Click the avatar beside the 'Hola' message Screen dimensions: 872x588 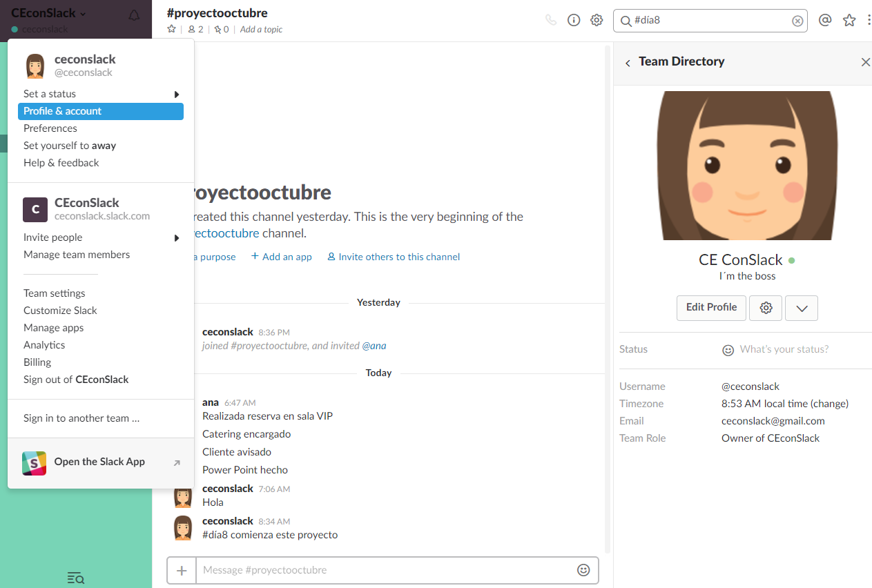(183, 496)
